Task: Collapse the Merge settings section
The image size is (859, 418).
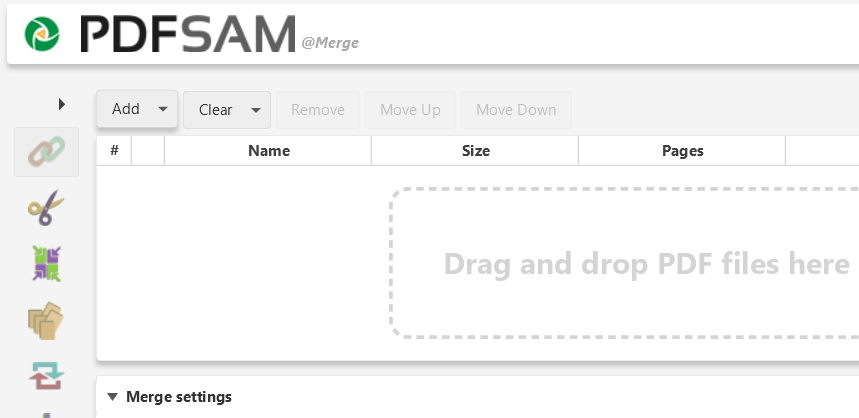Action: pos(112,397)
